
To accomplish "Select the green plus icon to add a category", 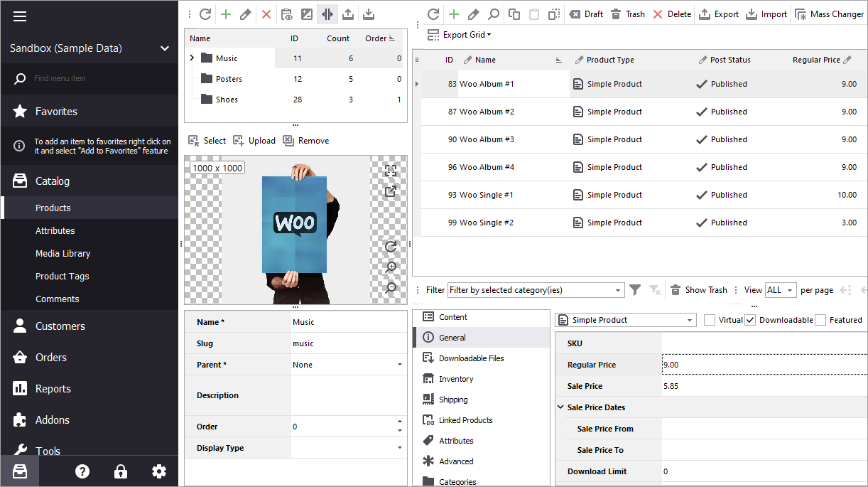I will pyautogui.click(x=224, y=14).
